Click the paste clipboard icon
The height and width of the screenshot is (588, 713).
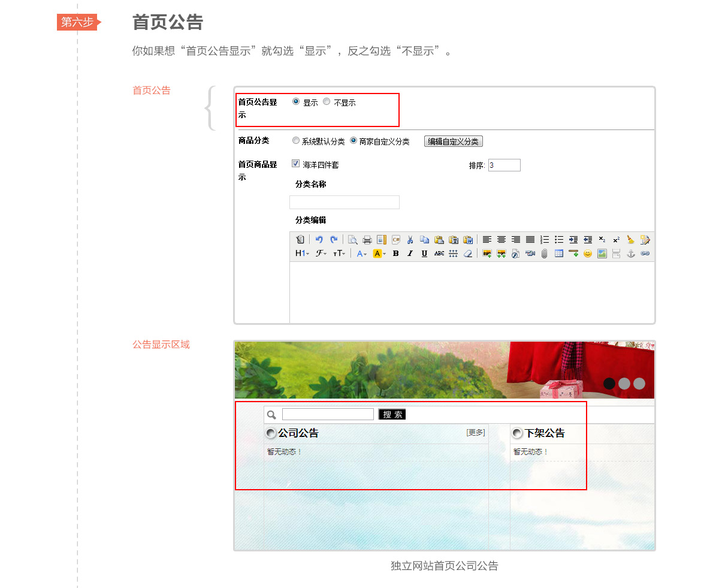[439, 240]
